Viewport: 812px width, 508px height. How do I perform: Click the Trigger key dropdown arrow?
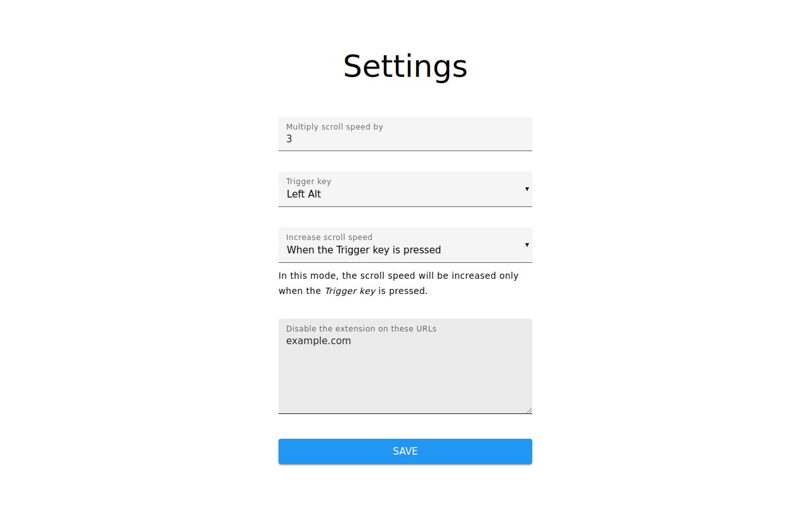(x=527, y=189)
